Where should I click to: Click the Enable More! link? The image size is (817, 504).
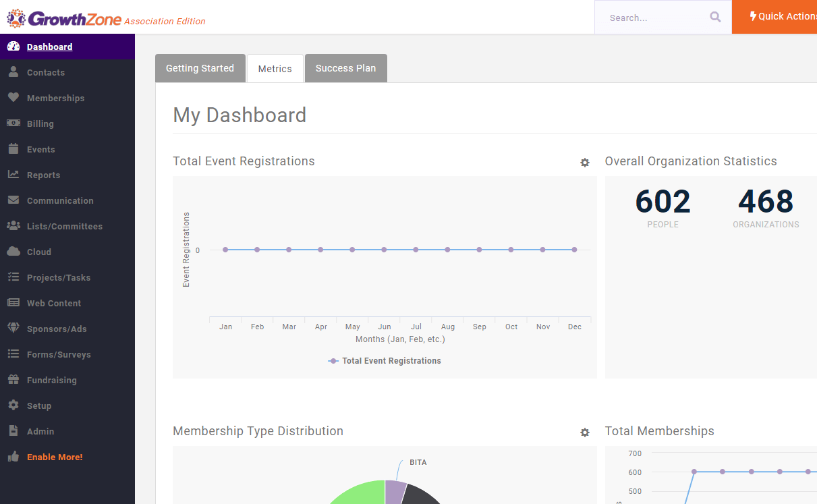[55, 457]
